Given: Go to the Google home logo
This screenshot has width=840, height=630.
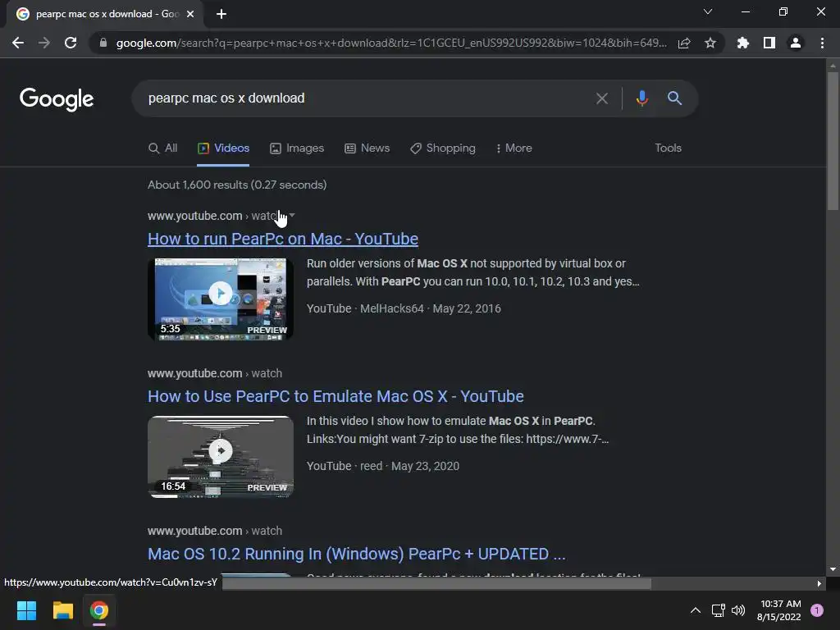Looking at the screenshot, I should [x=57, y=99].
